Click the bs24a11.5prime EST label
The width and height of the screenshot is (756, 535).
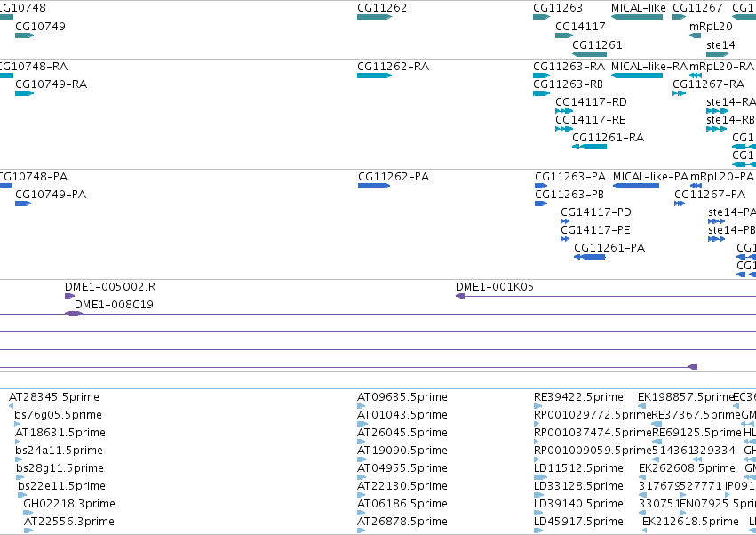coord(59,451)
